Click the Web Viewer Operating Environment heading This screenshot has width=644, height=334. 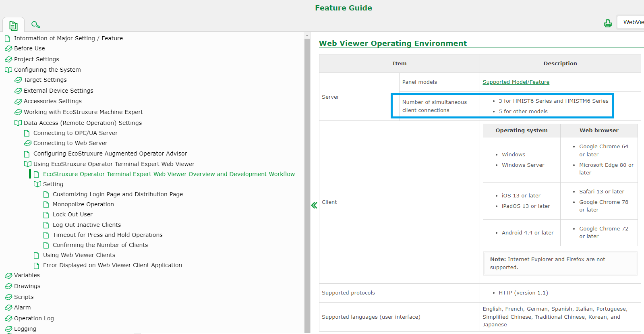tap(393, 43)
